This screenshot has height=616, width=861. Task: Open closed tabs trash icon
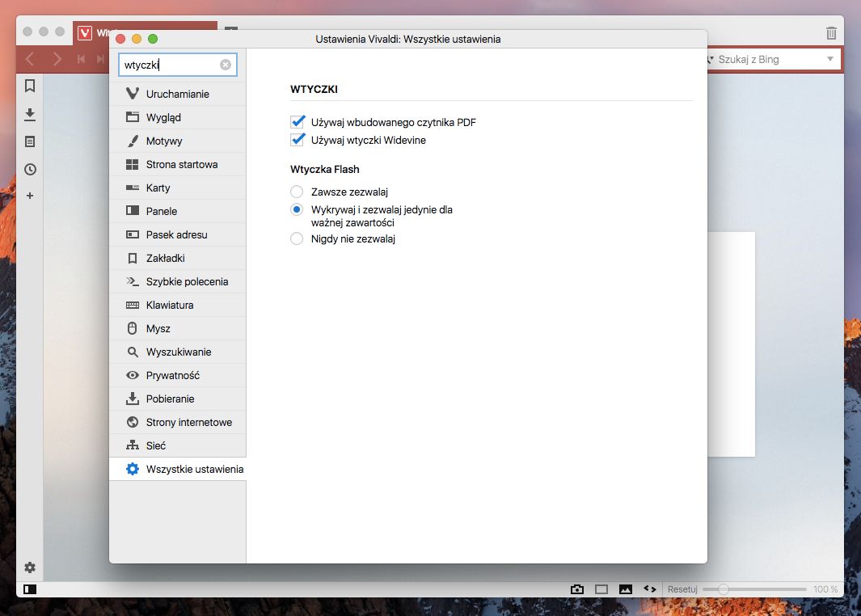pyautogui.click(x=831, y=33)
